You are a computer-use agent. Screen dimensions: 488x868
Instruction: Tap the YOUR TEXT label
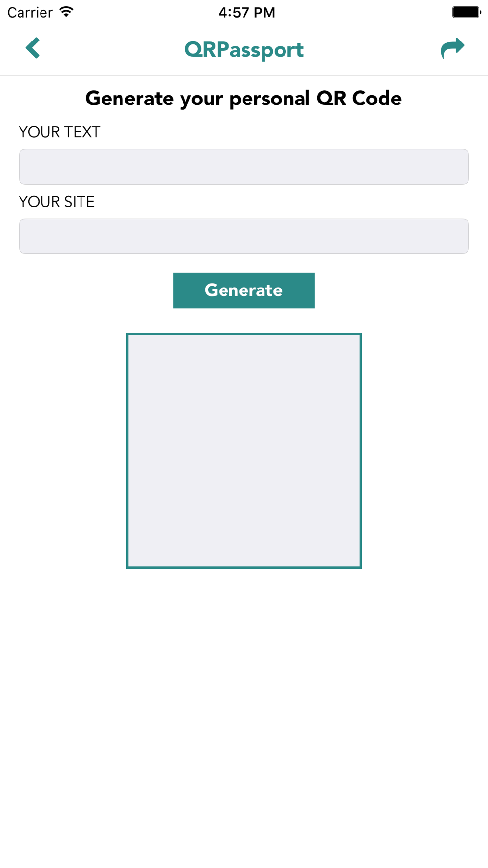point(60,132)
